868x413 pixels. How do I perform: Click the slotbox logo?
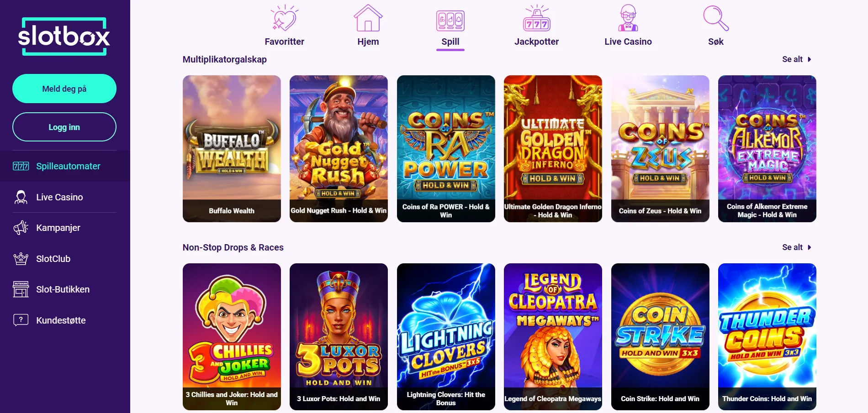64,37
